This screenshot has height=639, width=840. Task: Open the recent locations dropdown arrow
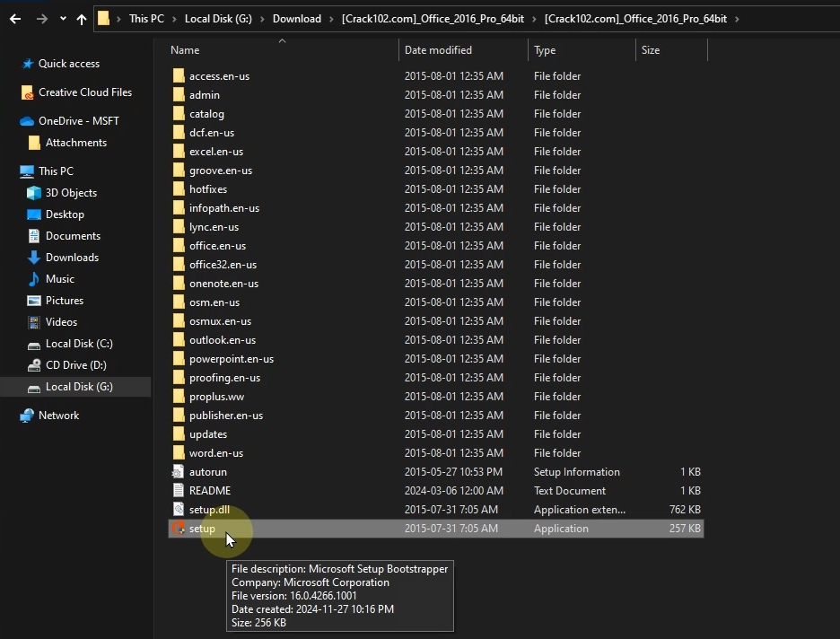(x=63, y=19)
